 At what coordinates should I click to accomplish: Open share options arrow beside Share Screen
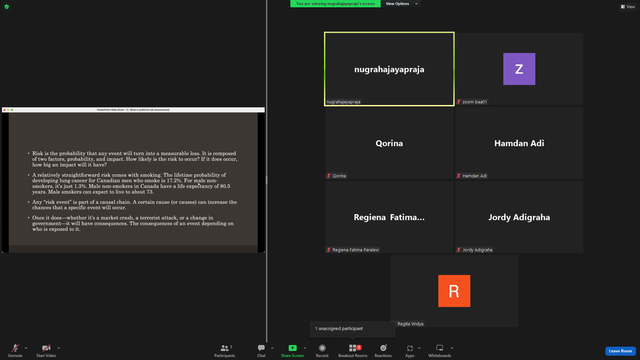point(305,348)
